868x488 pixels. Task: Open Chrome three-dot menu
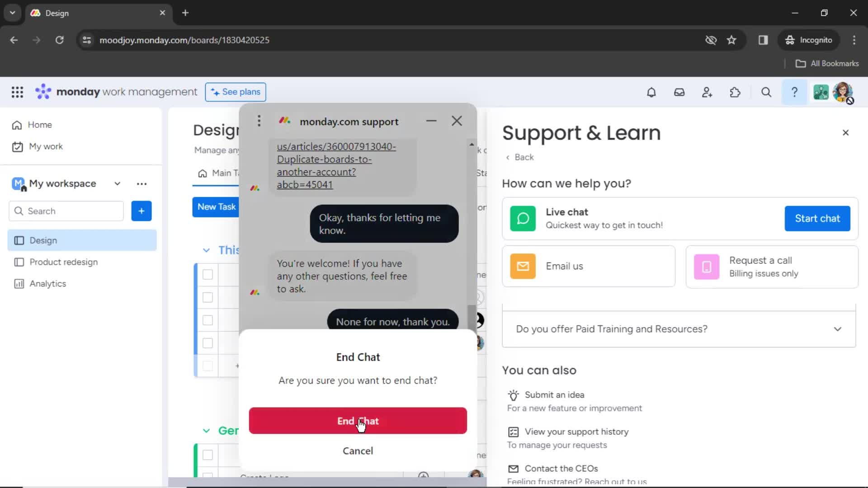(x=854, y=40)
